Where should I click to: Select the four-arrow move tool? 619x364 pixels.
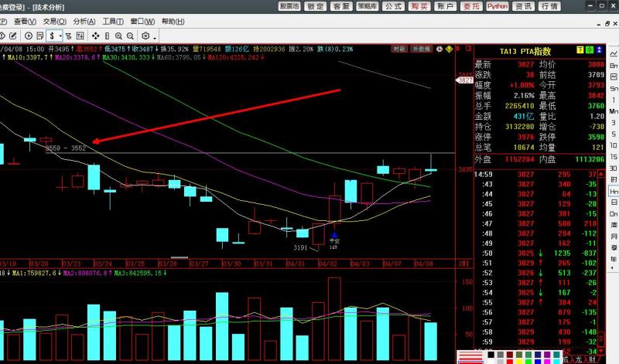pos(95,36)
